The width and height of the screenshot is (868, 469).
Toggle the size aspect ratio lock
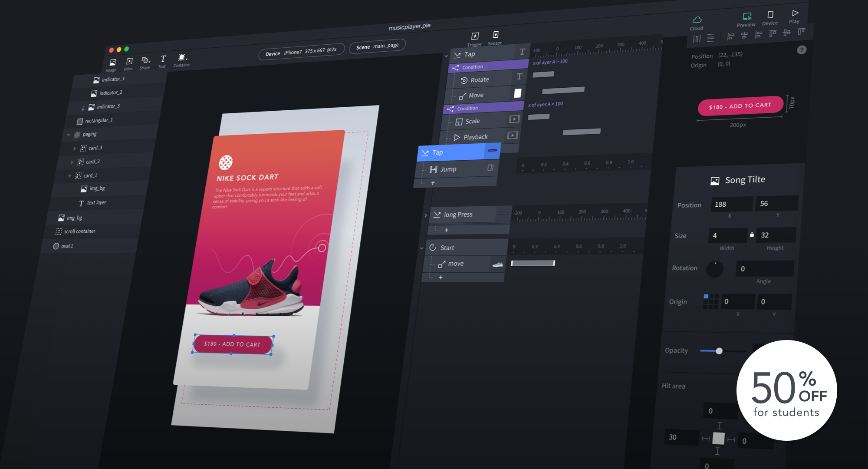(x=752, y=234)
